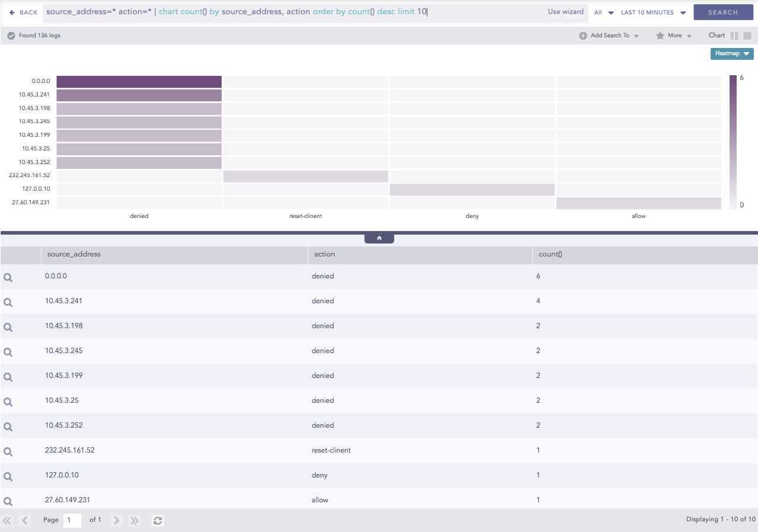Select the full-width chart layout icon
Screen dimensions: 758x532
748,36
